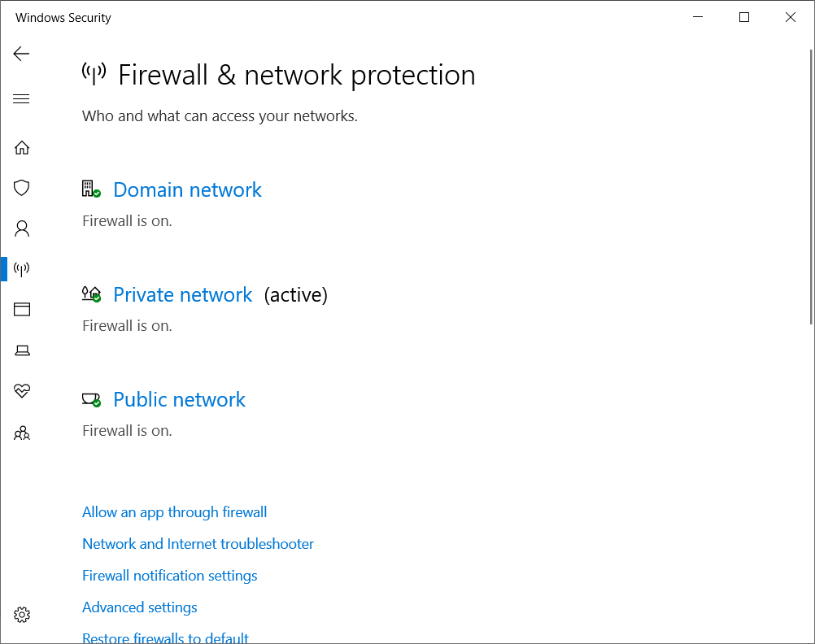This screenshot has width=815, height=644.
Task: Go back with the back arrow
Action: [x=21, y=54]
